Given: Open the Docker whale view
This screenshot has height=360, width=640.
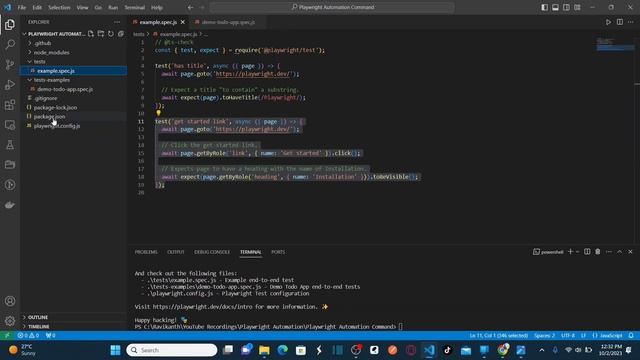Looking at the screenshot, I should coord(10,205).
